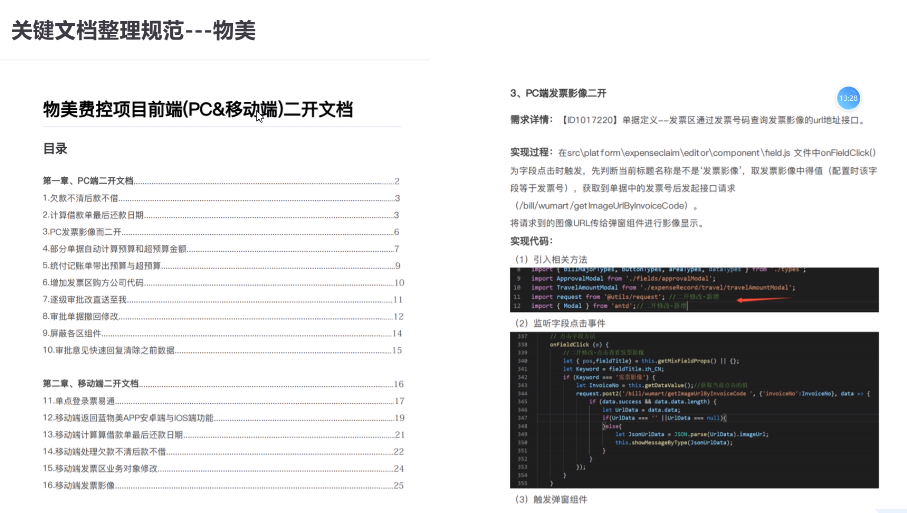
Task: Click the 目录 heading
Action: coord(55,149)
